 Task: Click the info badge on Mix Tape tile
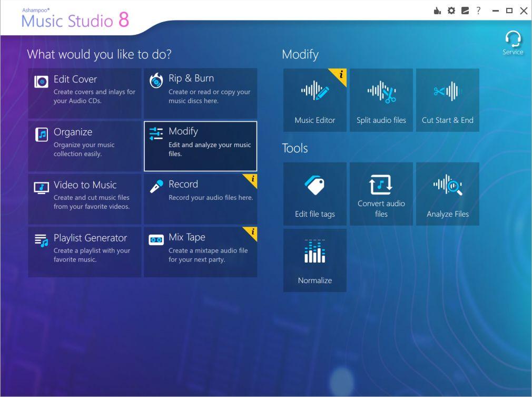tap(251, 233)
